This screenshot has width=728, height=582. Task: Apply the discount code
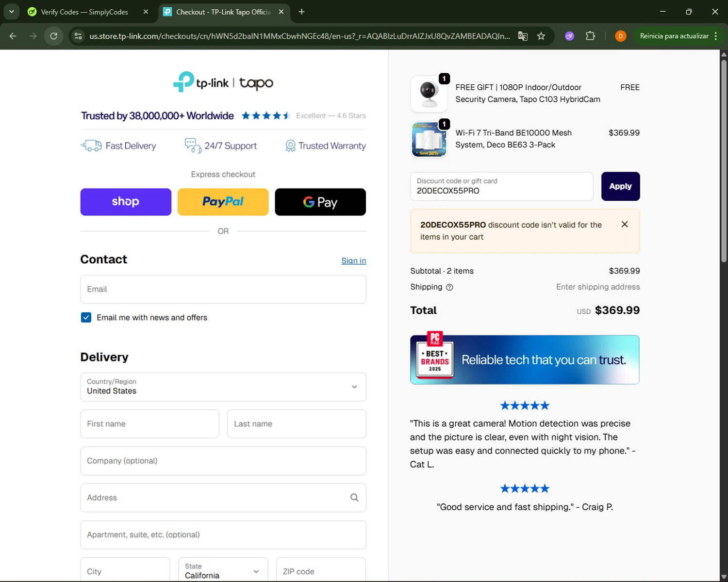pos(620,186)
